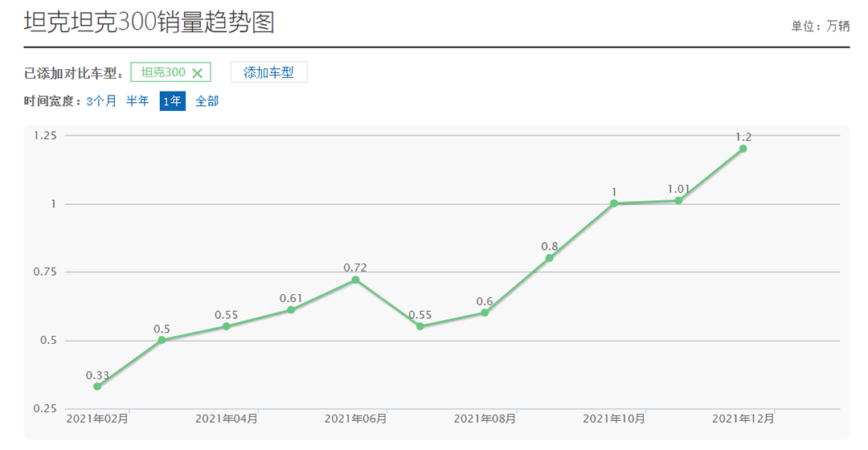Click the 0.33 data point

(97, 387)
